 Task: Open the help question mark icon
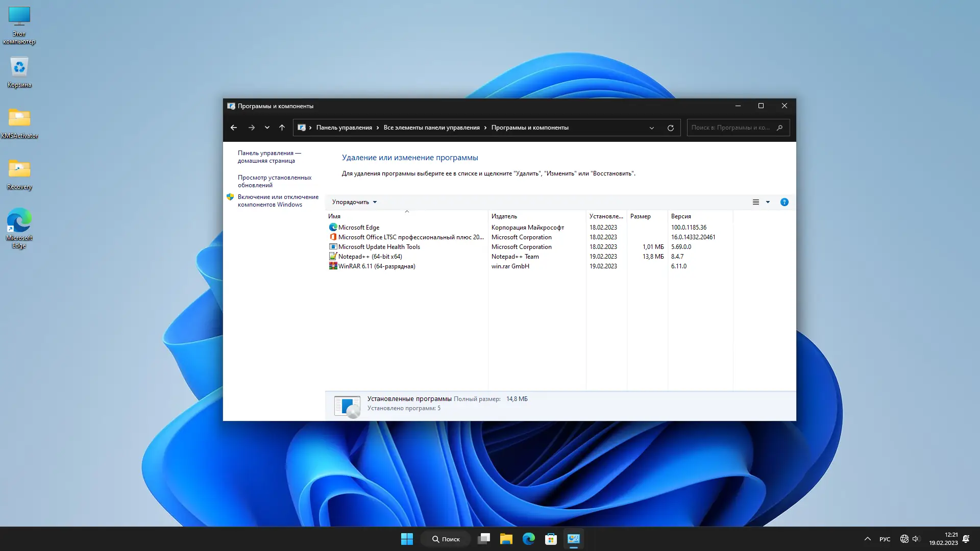pos(784,202)
